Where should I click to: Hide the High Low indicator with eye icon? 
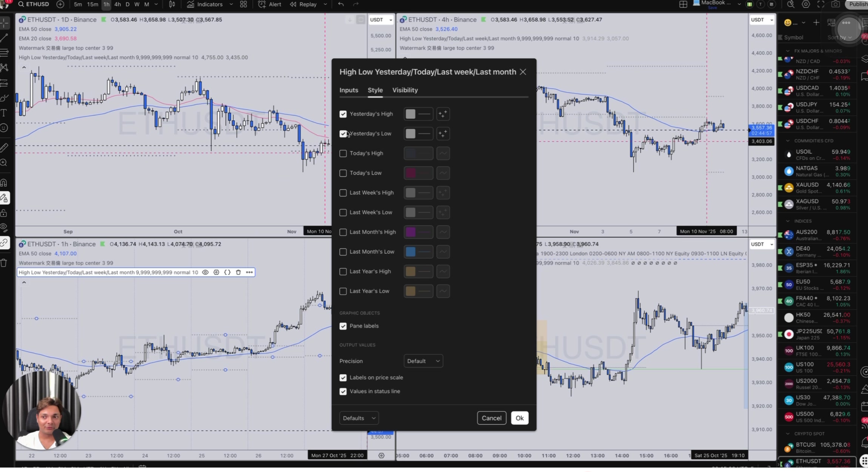click(x=205, y=272)
